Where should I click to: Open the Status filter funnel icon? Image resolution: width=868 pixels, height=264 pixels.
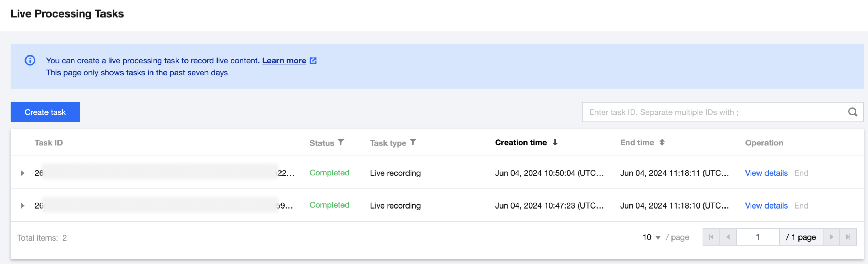pyautogui.click(x=341, y=142)
